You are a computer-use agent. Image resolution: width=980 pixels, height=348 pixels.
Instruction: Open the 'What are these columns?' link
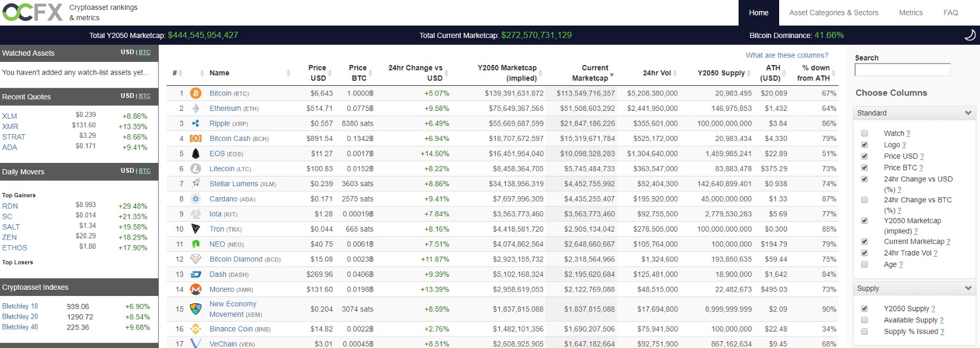click(x=786, y=55)
